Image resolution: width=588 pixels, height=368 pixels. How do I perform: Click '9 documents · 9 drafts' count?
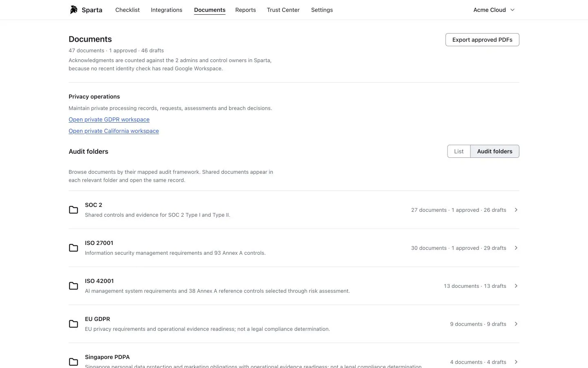tap(478, 324)
